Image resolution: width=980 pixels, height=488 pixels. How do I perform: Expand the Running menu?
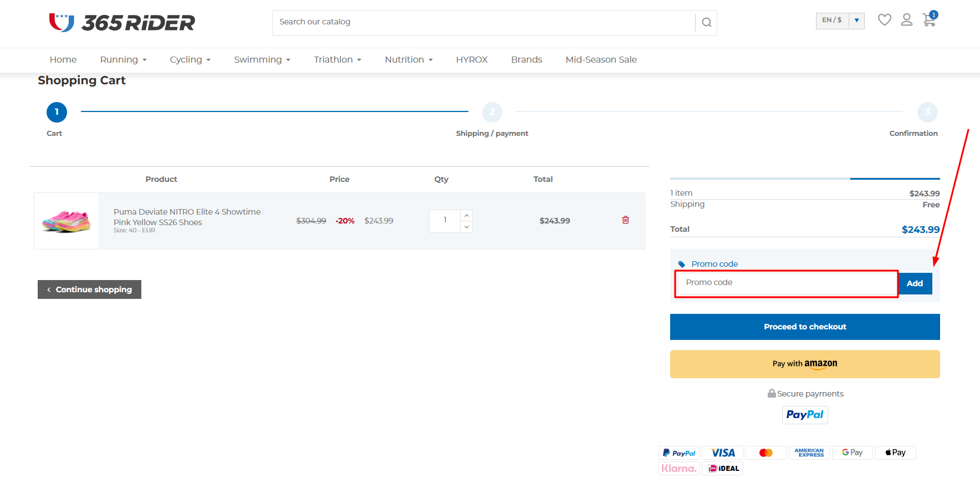pyautogui.click(x=123, y=60)
